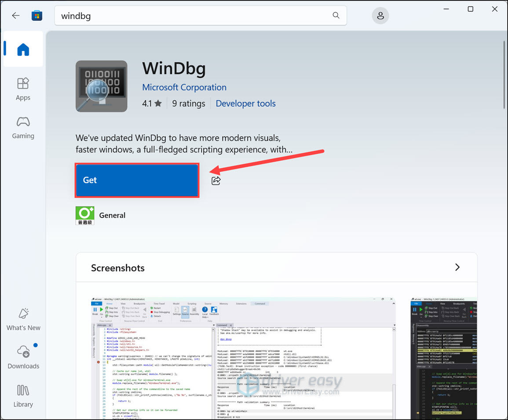
Task: Open the Developer tools category link
Action: 245,104
